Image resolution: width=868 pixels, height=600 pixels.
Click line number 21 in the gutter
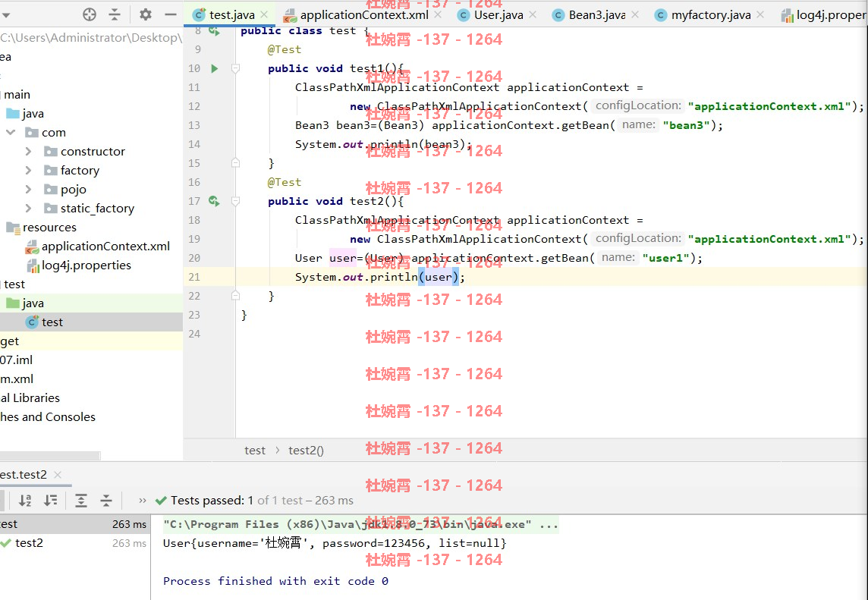click(x=193, y=277)
